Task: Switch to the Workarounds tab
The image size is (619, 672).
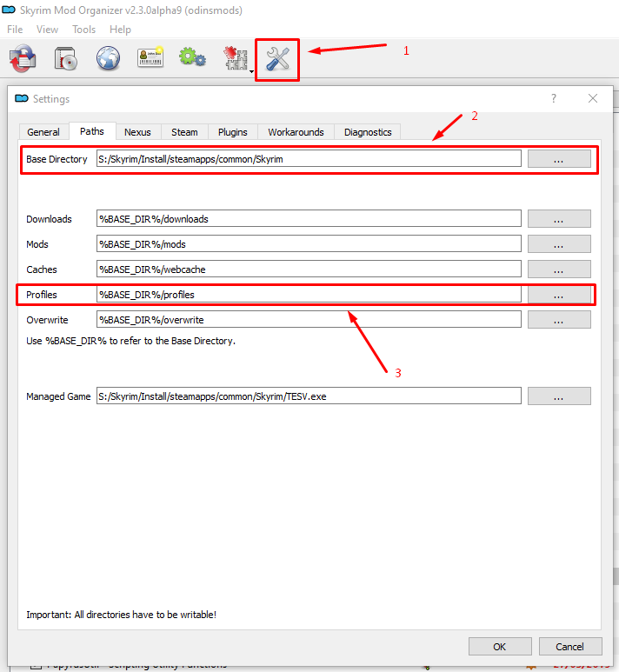Action: click(x=296, y=132)
